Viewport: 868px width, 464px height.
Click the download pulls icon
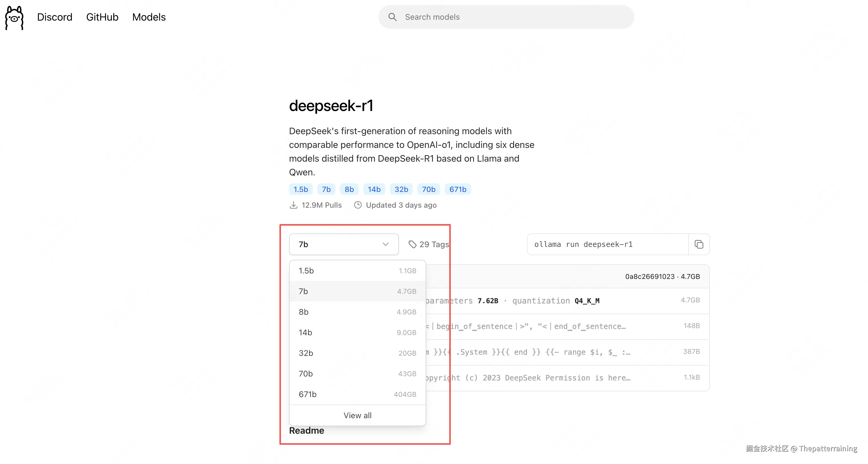(294, 205)
